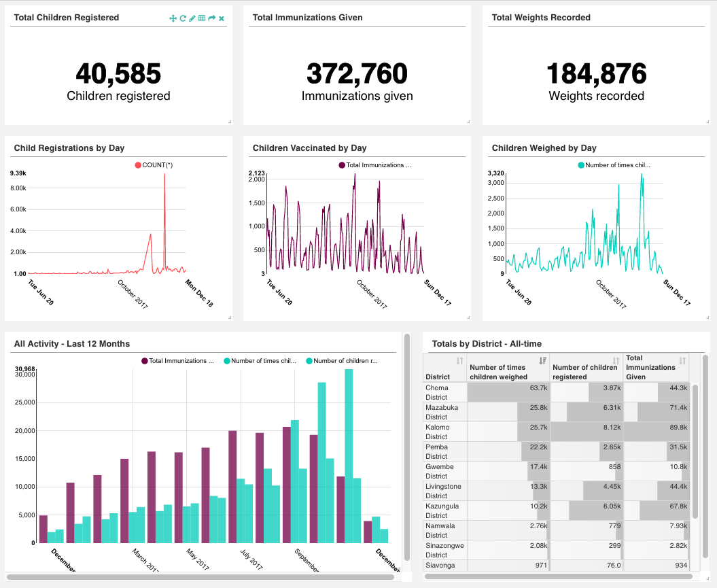The width and height of the screenshot is (717, 588).
Task: Click the All Activity vertical scrollbar
Action: [x=406, y=447]
